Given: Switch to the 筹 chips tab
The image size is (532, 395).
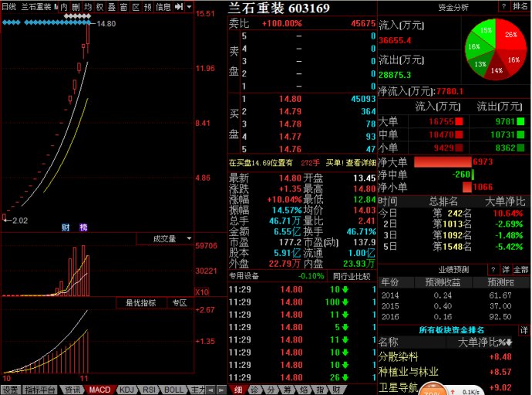Looking at the screenshot, I should [x=287, y=390].
